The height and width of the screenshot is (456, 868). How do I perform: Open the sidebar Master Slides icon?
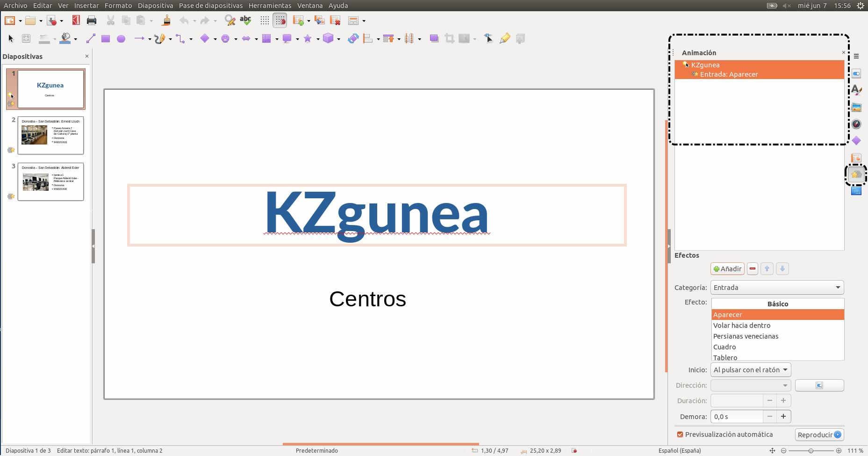[856, 191]
